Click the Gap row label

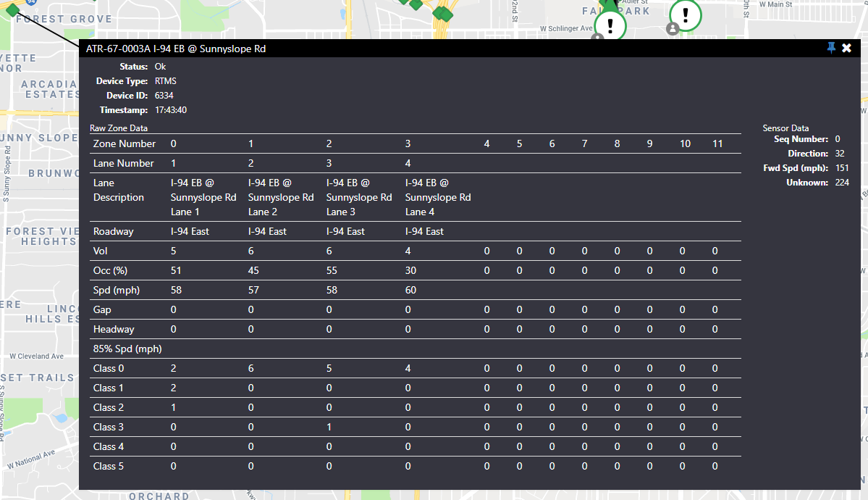tap(102, 310)
